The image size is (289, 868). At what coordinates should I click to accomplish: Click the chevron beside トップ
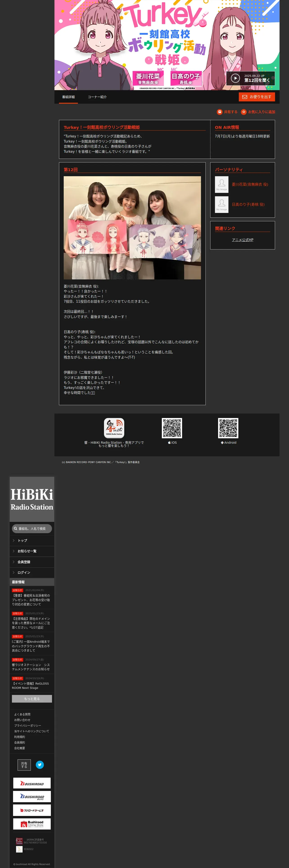14,541
